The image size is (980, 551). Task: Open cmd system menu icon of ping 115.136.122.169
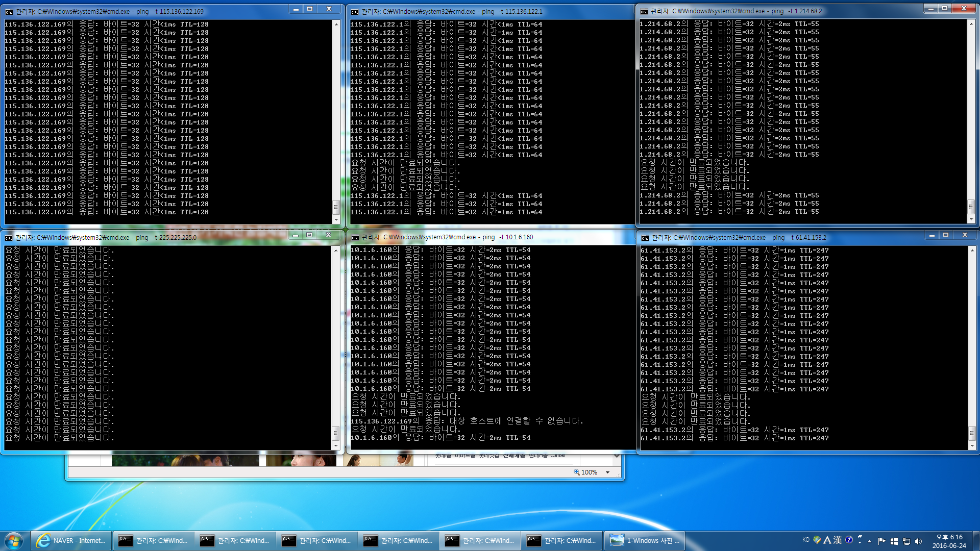coord(9,11)
